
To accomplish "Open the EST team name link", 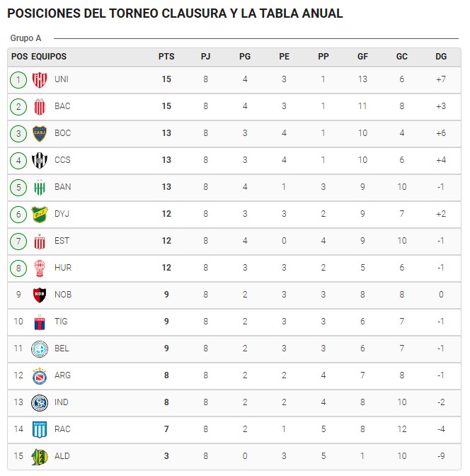I will point(62,241).
